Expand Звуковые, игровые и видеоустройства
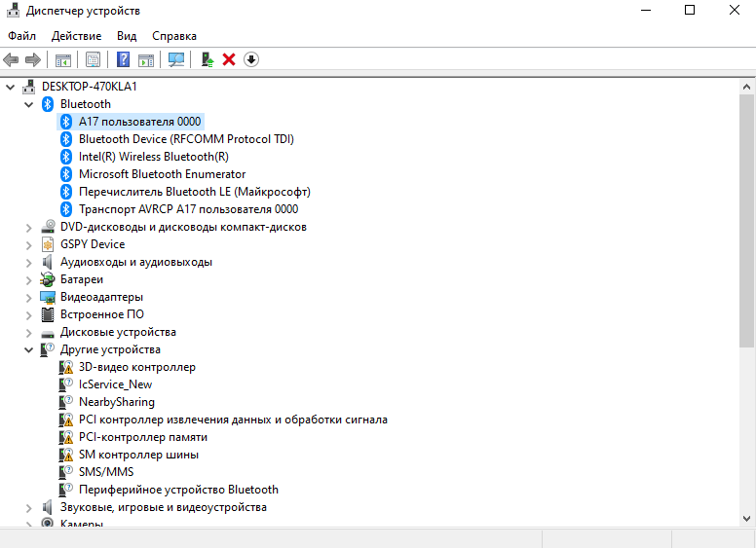Screen dimensions: 756x548 [x=29, y=508]
